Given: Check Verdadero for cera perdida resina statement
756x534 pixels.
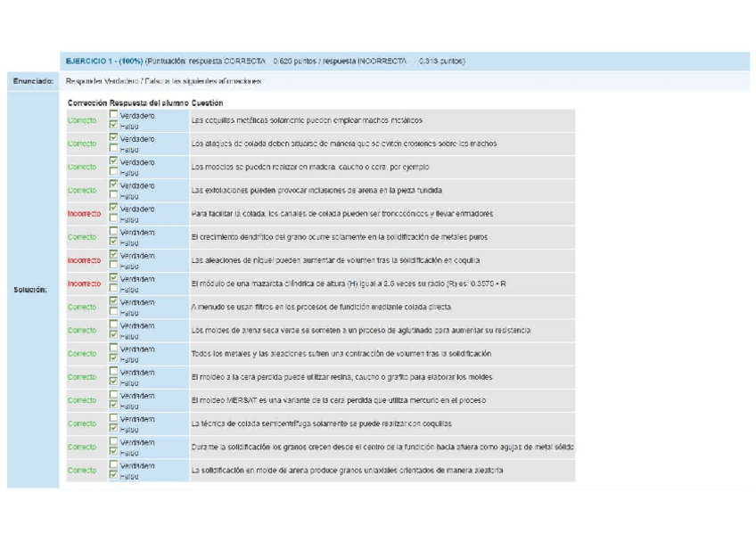Looking at the screenshot, I should (x=112, y=372).
